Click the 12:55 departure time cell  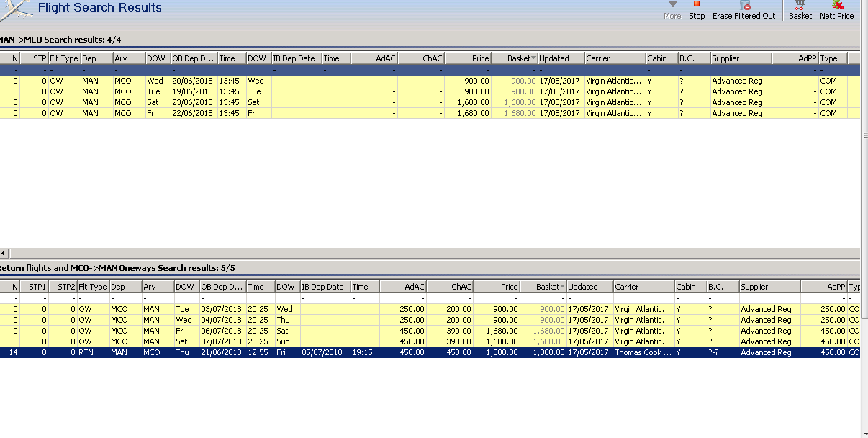[260, 352]
